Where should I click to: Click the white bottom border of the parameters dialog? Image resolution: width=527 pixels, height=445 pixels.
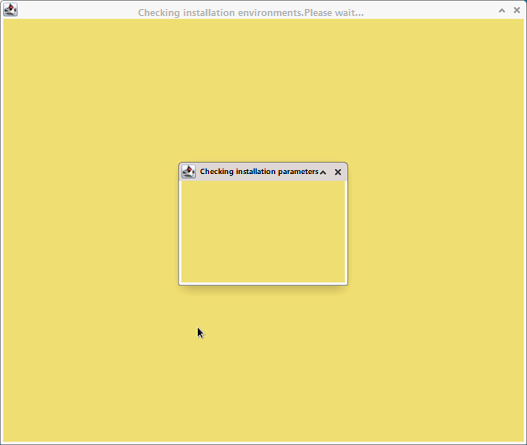coord(263,283)
